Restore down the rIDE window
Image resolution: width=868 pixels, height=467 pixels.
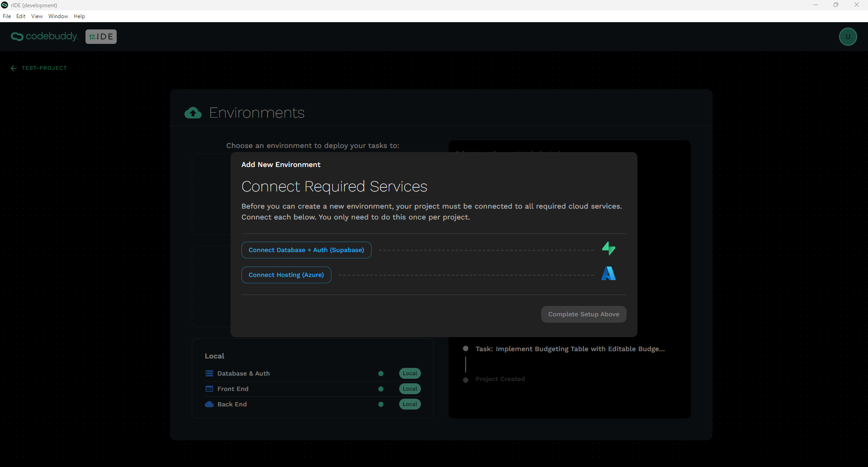coord(836,5)
